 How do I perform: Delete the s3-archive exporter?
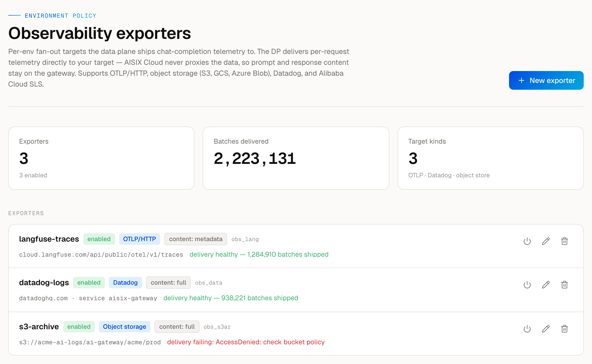[565, 329]
